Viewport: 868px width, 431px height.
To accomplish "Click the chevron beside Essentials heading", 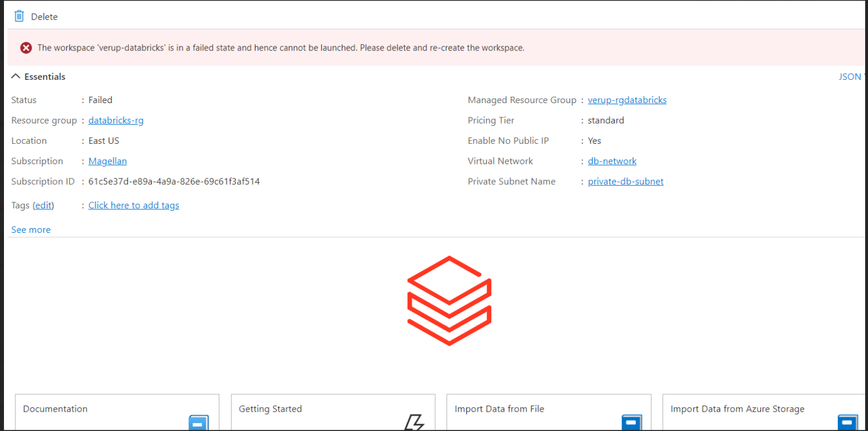I will click(16, 75).
